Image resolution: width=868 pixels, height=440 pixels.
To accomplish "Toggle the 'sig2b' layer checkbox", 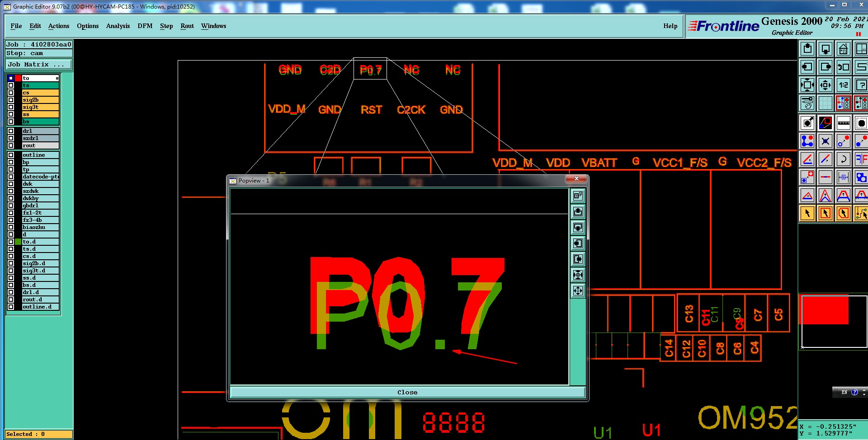I will coord(11,100).
